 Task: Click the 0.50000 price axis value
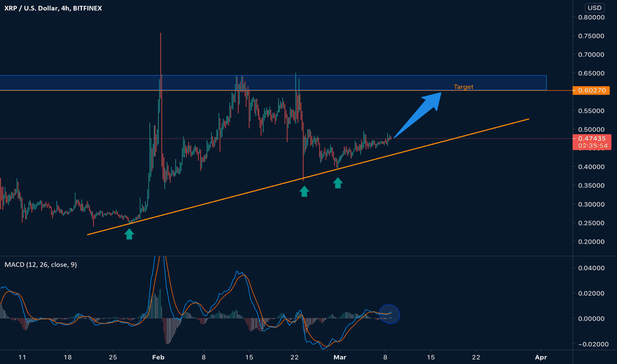(591, 130)
